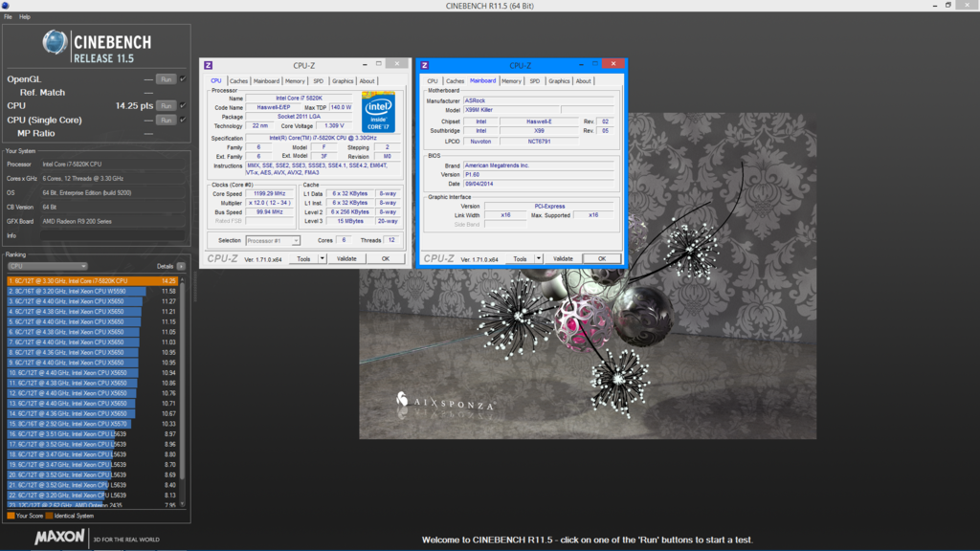Switch to Graphics tab in right CPU-Z

pos(559,81)
